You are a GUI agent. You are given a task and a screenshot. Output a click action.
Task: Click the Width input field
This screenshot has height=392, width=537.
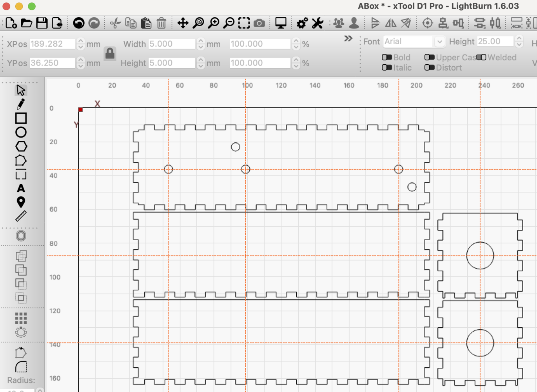click(172, 44)
